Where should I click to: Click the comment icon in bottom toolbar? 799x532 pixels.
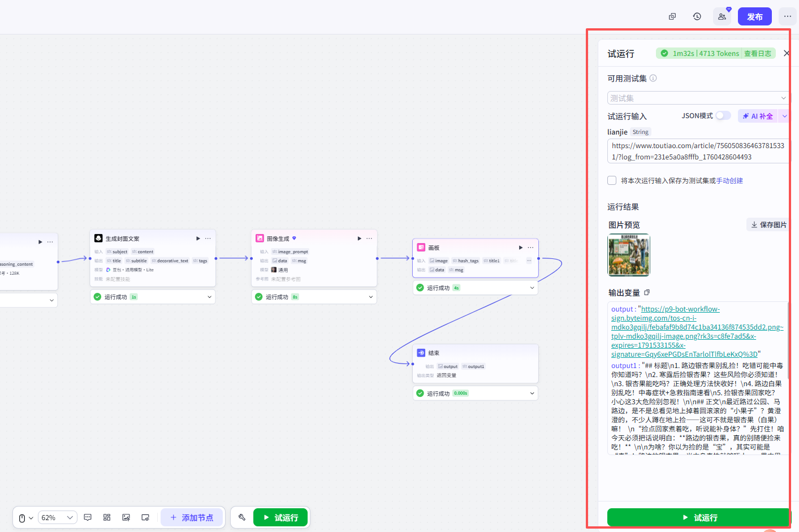tap(88, 517)
